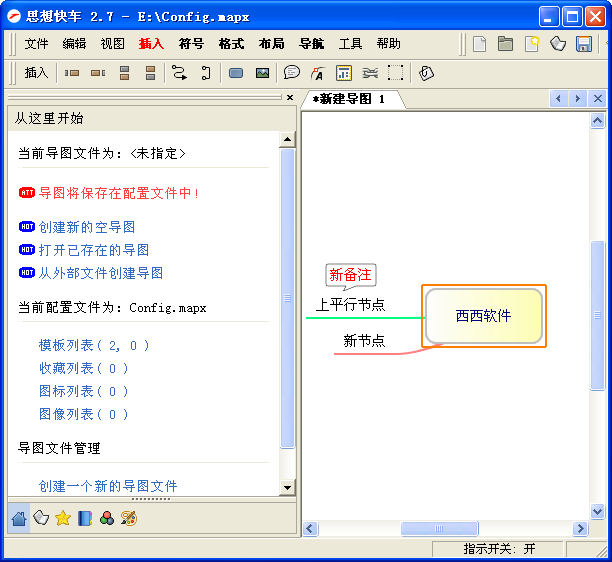Click the open-book icon in bottom panel bar
This screenshot has width=612, height=562.
pyautogui.click(x=41, y=518)
